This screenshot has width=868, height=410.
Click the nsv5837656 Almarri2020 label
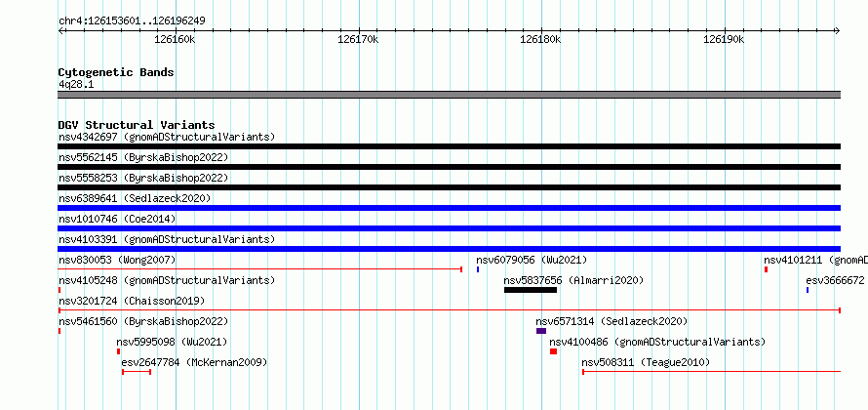573,280
